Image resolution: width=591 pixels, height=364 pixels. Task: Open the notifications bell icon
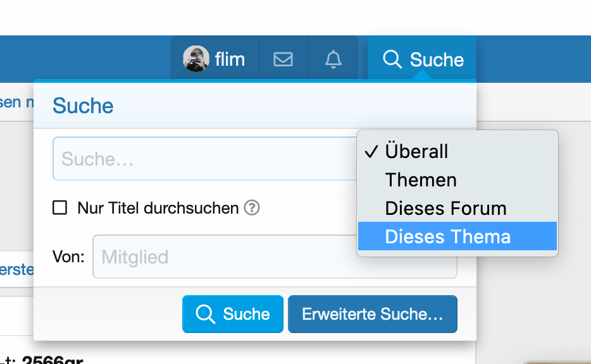coord(333,59)
